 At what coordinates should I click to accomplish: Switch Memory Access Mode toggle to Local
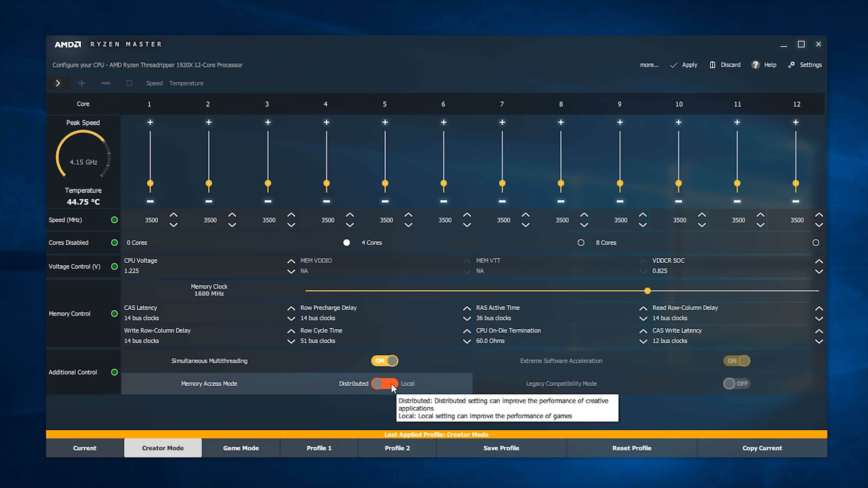[384, 384]
